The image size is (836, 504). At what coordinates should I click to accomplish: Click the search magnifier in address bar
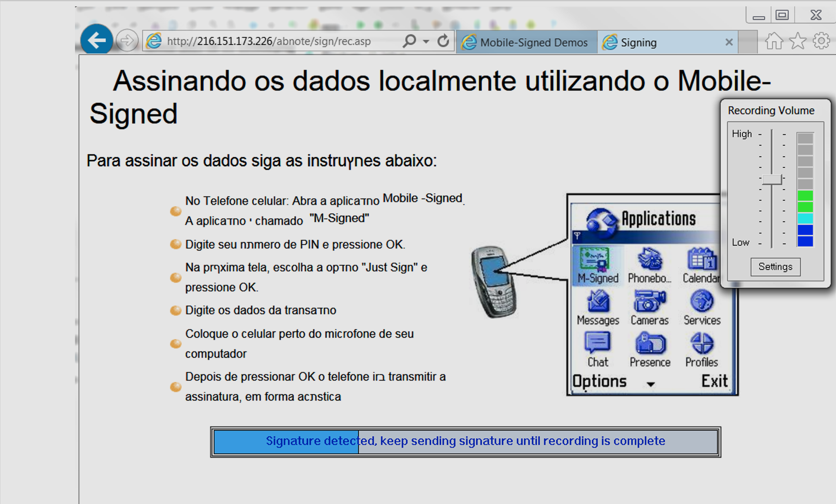click(x=410, y=41)
